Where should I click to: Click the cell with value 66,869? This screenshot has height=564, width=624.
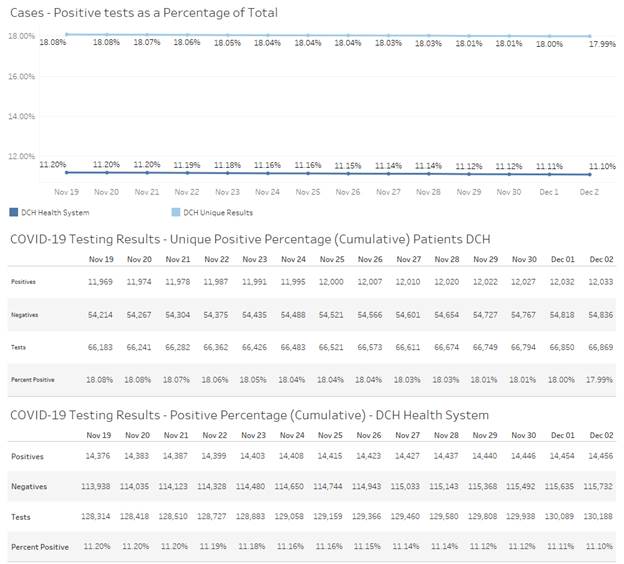[x=601, y=347]
